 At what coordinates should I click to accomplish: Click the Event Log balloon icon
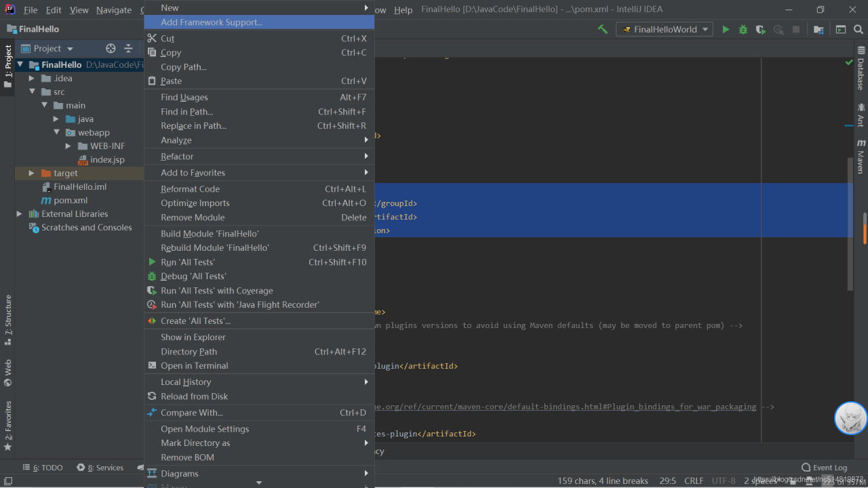click(x=806, y=468)
